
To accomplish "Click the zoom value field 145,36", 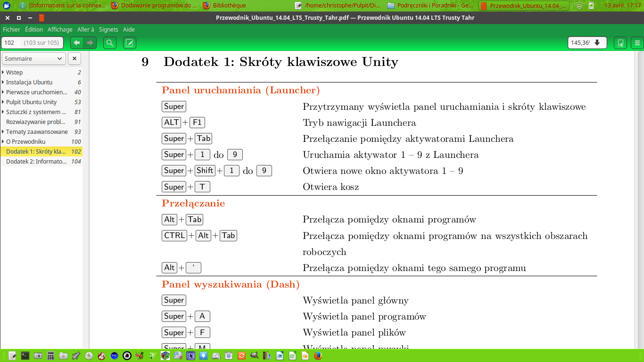I will (x=581, y=43).
